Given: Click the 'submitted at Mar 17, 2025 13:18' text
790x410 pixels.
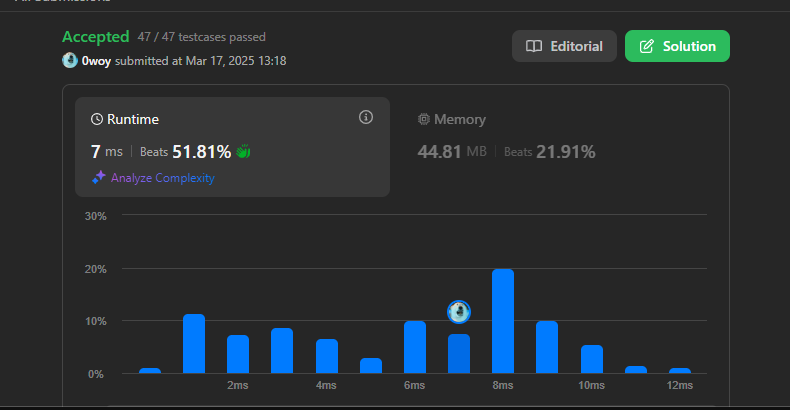Looking at the screenshot, I should pos(201,61).
